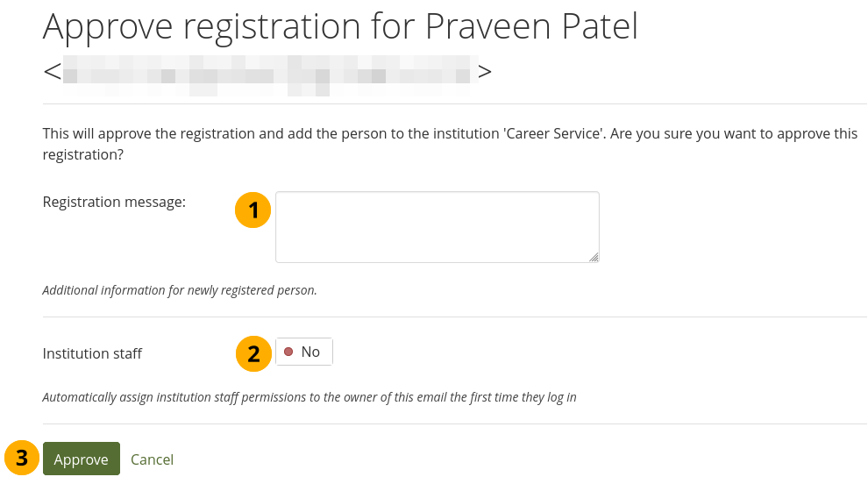Click the "Automatically assign institution staff permissions" help text

309,397
